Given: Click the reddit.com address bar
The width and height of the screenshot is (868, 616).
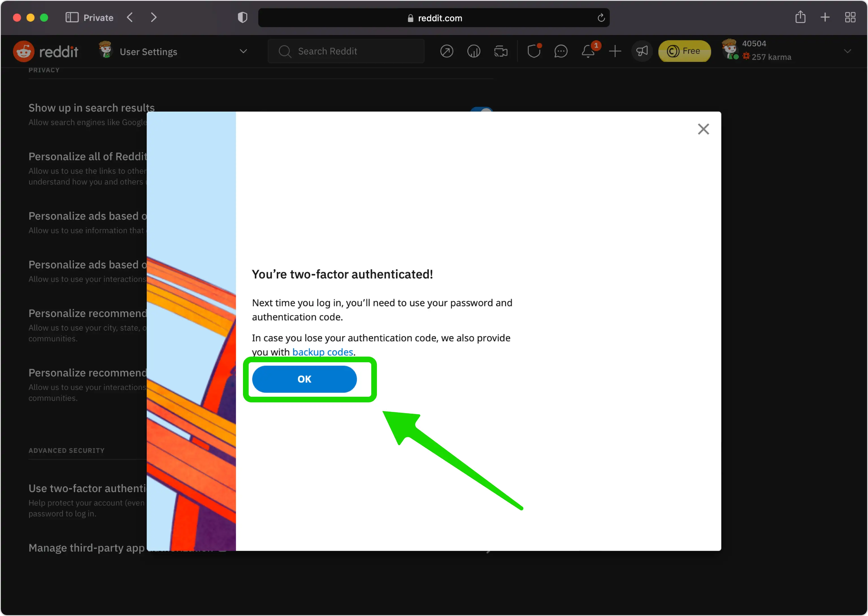Looking at the screenshot, I should point(433,18).
